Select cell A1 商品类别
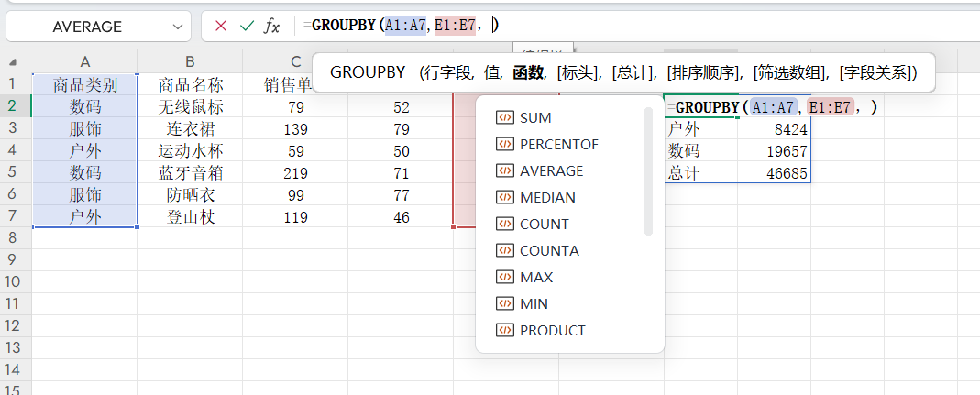 pos(84,85)
